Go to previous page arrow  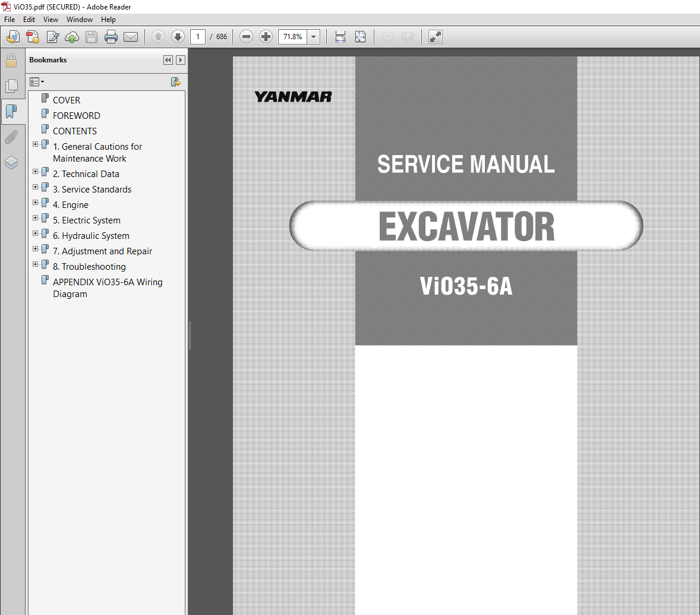pyautogui.click(x=158, y=37)
